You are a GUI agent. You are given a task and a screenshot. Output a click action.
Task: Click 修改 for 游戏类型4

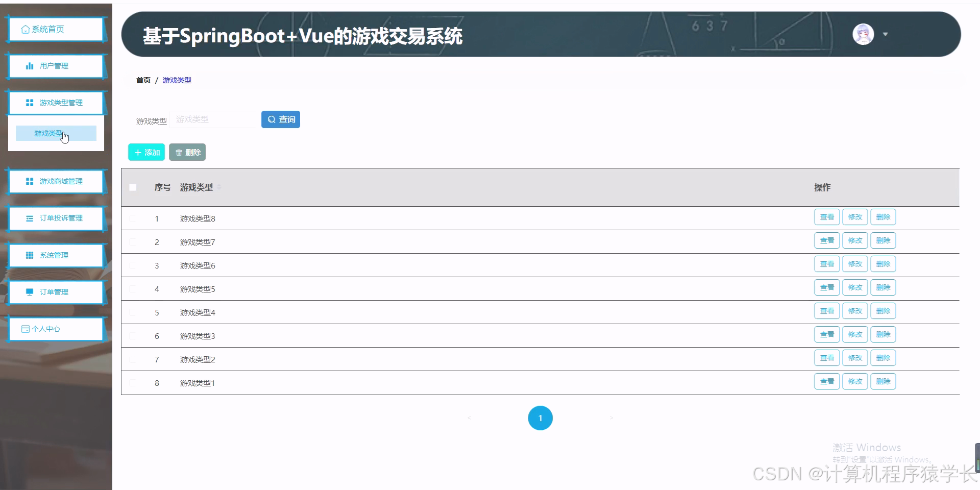(x=855, y=311)
